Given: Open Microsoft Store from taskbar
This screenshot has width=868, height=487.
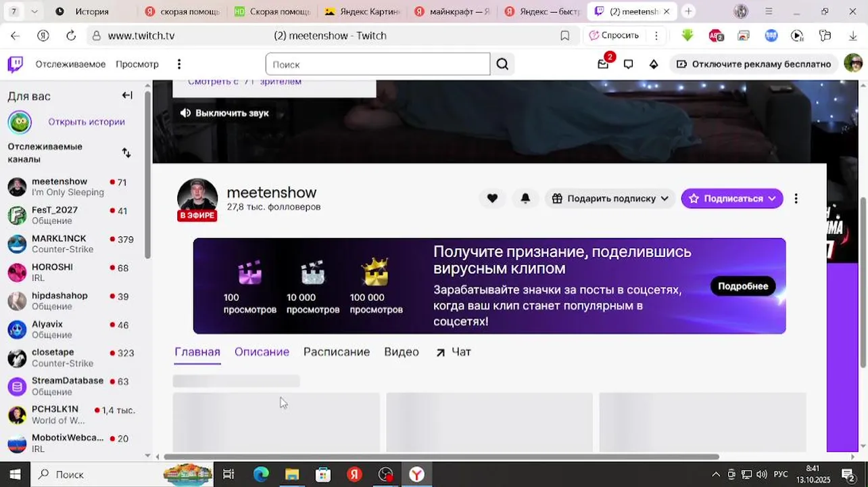Looking at the screenshot, I should (323, 474).
